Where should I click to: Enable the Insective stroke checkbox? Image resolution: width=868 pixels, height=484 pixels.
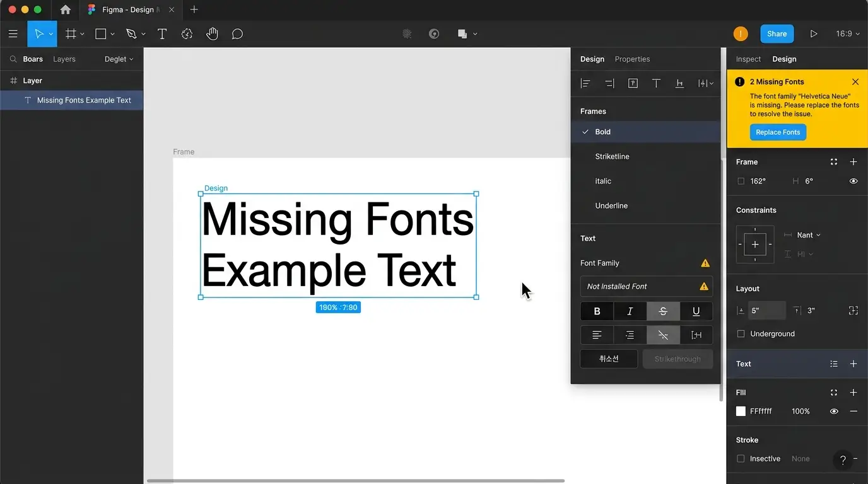click(x=741, y=459)
